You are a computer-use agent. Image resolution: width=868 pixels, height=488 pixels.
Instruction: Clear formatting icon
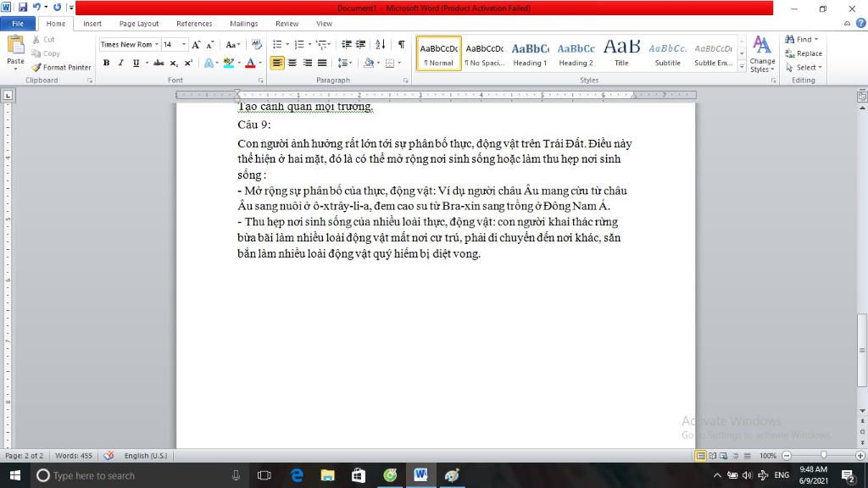(x=256, y=45)
